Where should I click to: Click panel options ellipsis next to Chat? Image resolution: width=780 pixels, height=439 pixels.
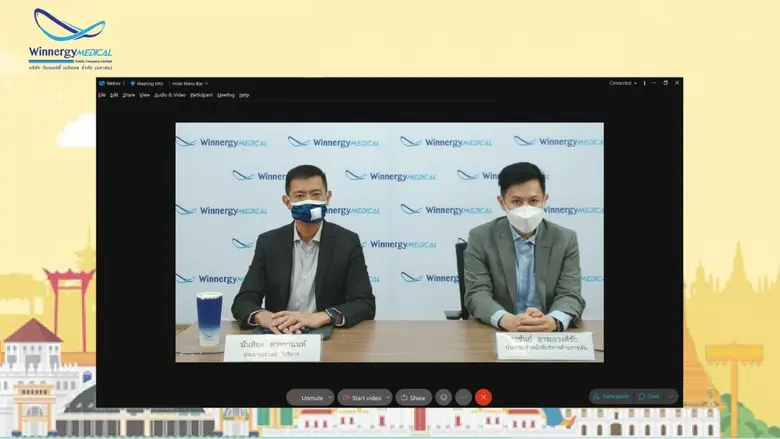click(671, 397)
